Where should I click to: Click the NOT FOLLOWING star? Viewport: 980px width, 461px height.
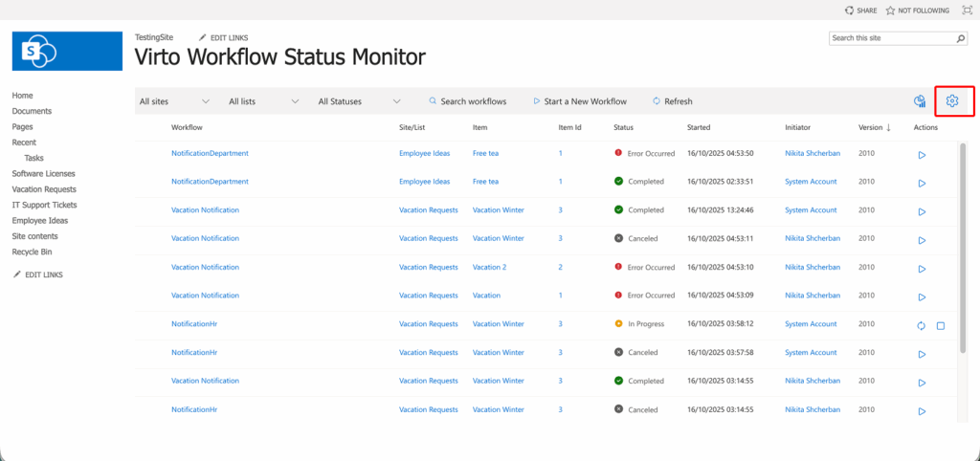pyautogui.click(x=890, y=11)
